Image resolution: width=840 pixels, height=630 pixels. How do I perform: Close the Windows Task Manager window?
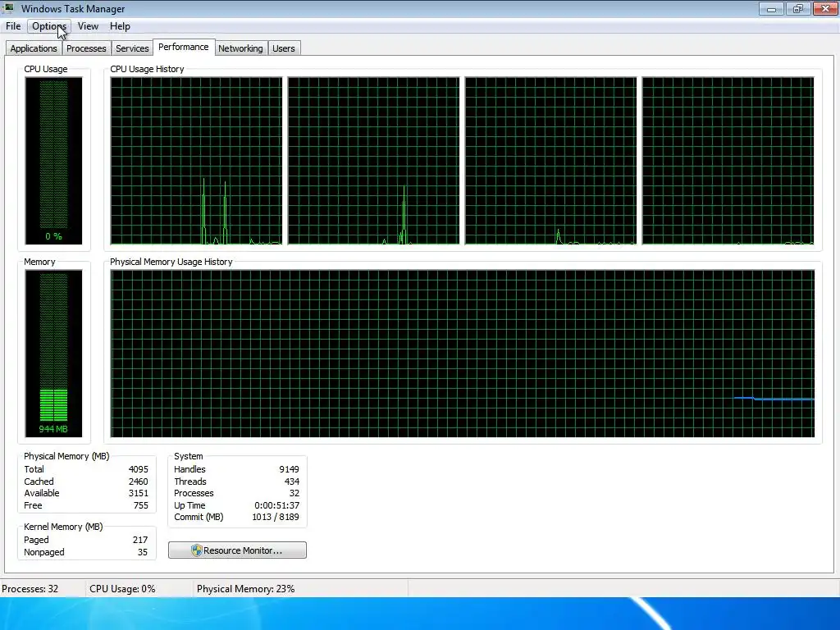pyautogui.click(x=825, y=8)
